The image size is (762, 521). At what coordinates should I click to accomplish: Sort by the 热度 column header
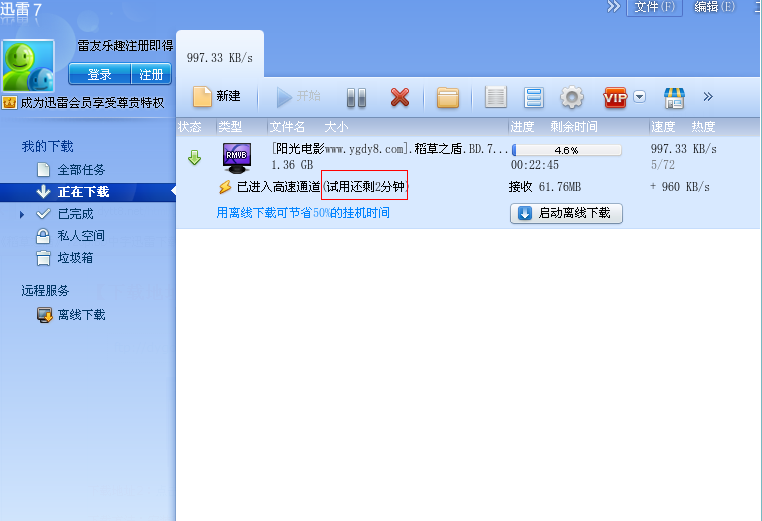[x=703, y=127]
